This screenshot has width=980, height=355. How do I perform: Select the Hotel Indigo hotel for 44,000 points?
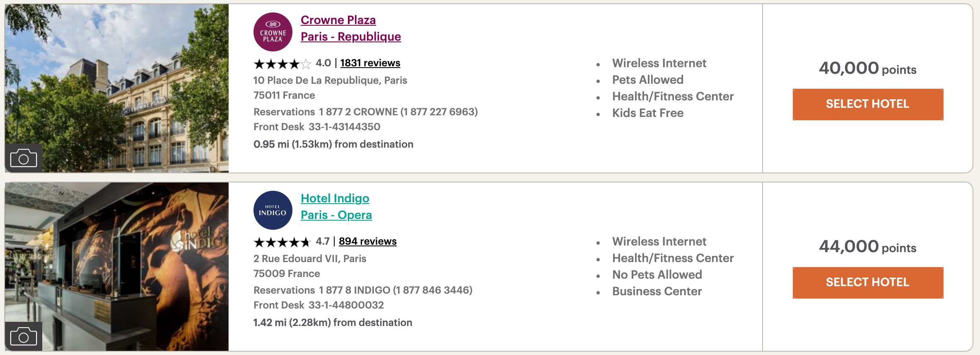867,282
